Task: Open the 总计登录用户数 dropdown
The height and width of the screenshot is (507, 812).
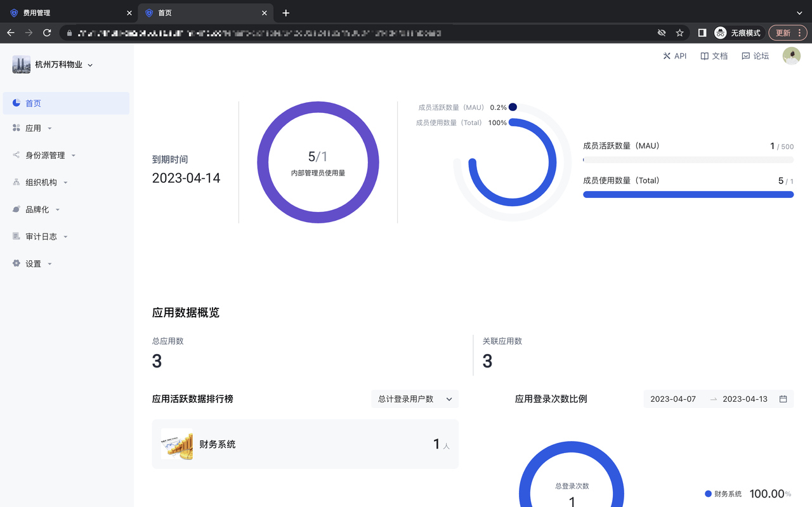Action: click(414, 399)
